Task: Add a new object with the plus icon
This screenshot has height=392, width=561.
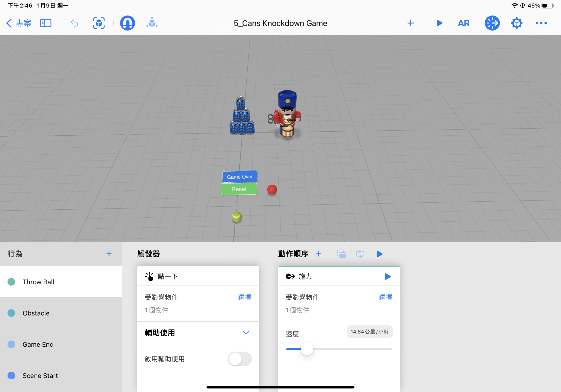Action: coord(410,23)
